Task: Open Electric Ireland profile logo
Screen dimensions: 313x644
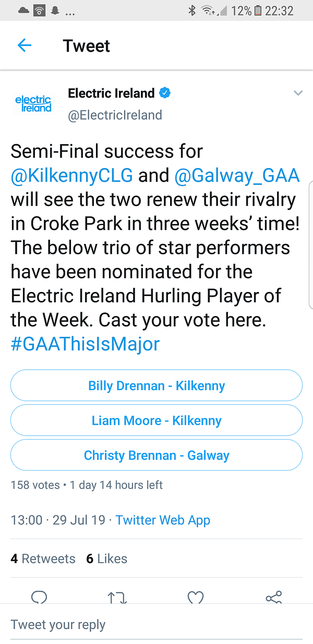Action: coord(33,103)
